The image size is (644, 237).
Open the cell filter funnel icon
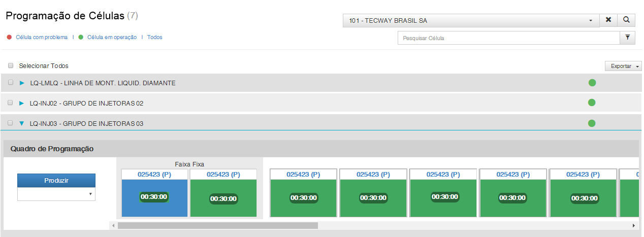(x=628, y=38)
